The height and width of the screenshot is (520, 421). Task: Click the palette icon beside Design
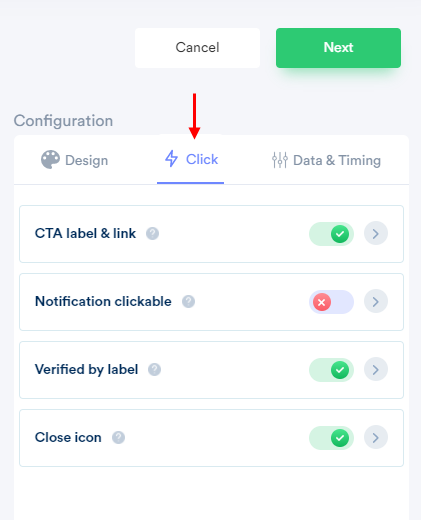point(50,160)
